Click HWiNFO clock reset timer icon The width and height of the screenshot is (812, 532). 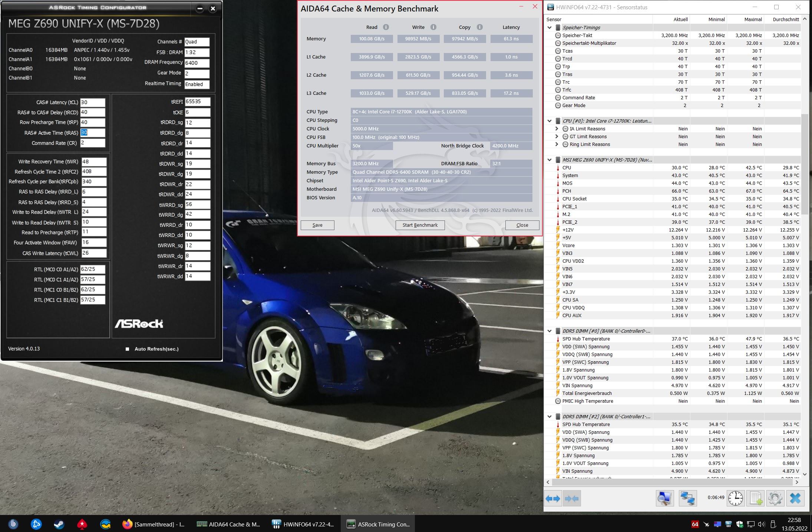[x=736, y=499]
